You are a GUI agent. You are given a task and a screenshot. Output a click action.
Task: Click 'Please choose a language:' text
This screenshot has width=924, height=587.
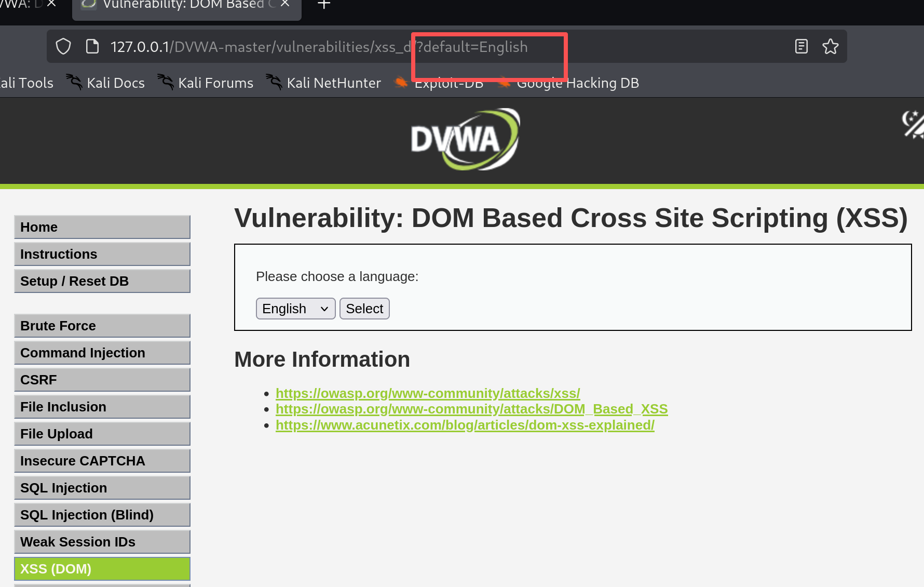pyautogui.click(x=337, y=276)
